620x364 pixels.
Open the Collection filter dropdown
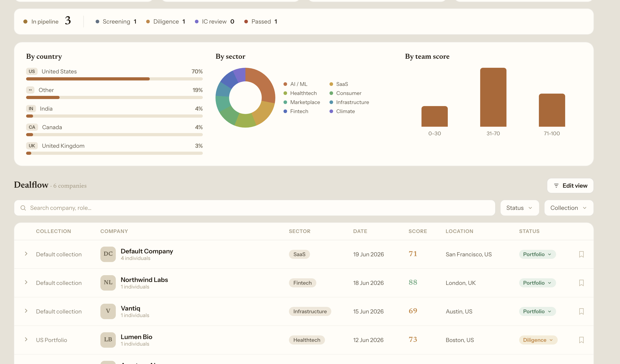pos(569,208)
